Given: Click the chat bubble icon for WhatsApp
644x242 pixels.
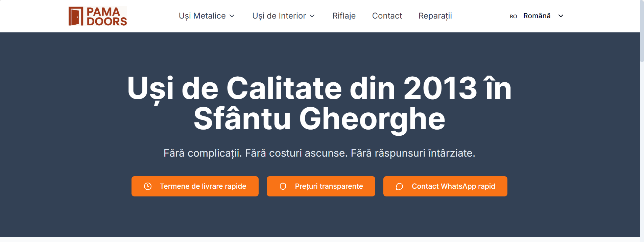Looking at the screenshot, I should 399,186.
